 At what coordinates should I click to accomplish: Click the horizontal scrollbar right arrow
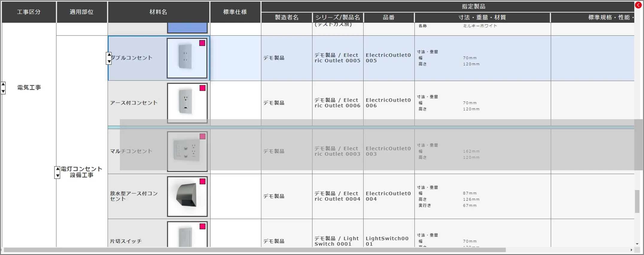pyautogui.click(x=631, y=250)
